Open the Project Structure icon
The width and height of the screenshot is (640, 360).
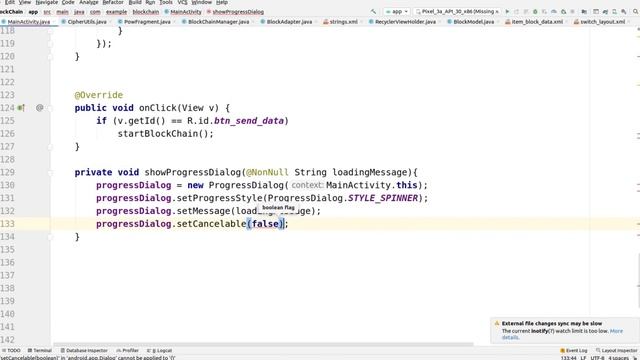tap(584, 12)
